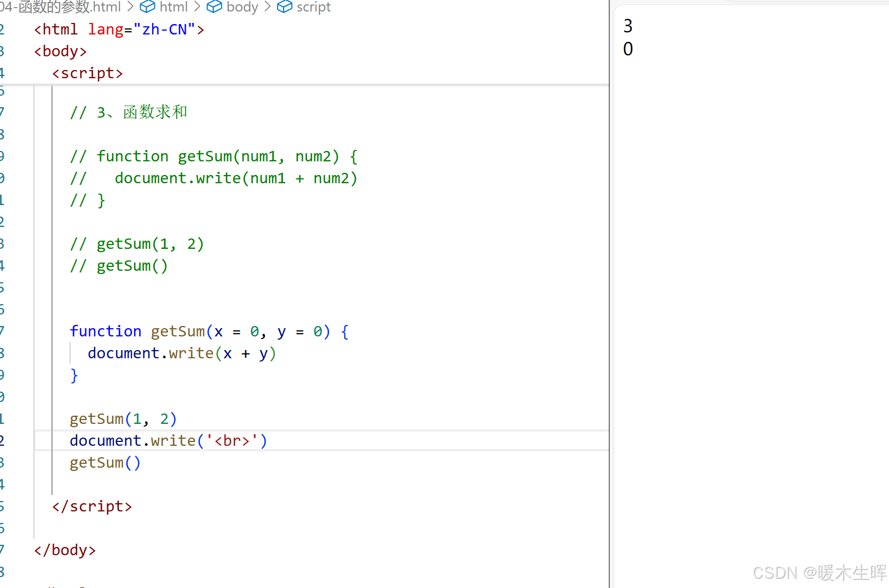Click the html breadcrumb cube icon
This screenshot has width=889, height=588.
[x=147, y=7]
